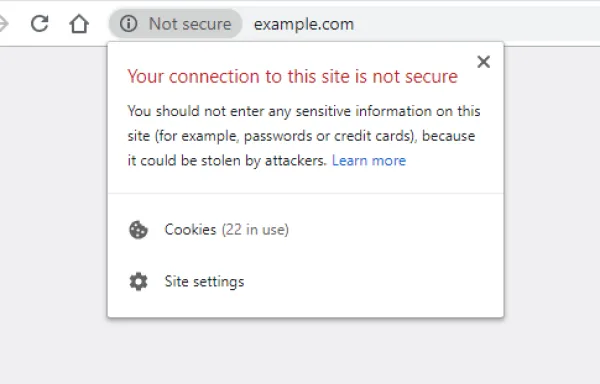Viewport: 600px width, 384px height.
Task: Click the site information circle icon
Action: coord(128,24)
